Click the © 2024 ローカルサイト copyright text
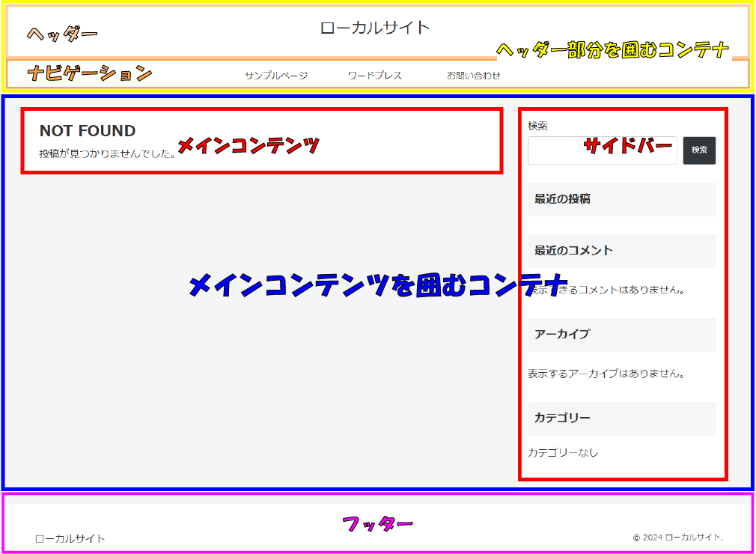Image resolution: width=756 pixels, height=554 pixels. point(678,538)
